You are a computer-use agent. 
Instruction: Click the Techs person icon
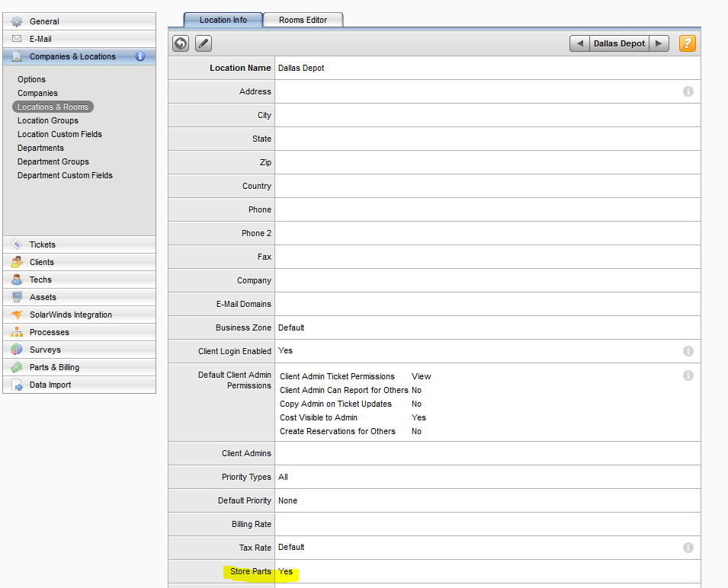pos(17,280)
